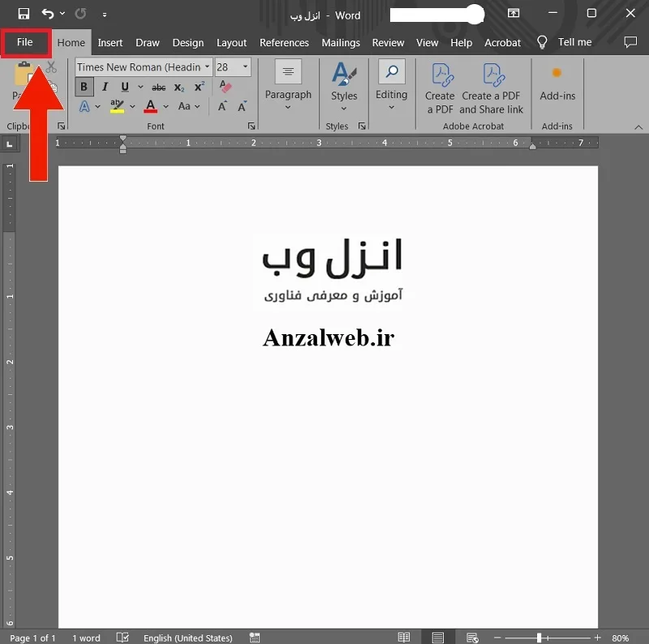The height and width of the screenshot is (644, 649).
Task: Click the Cut scissors icon
Action: (51, 67)
